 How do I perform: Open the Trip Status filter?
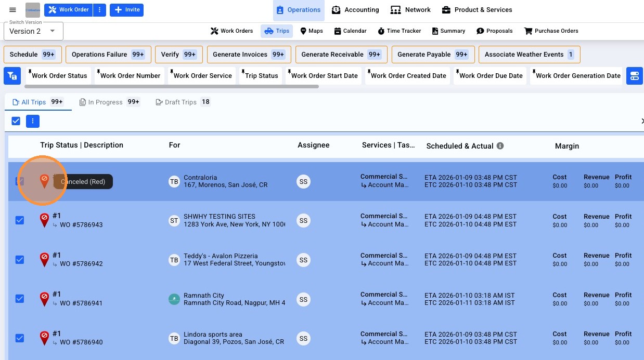pyautogui.click(x=261, y=76)
